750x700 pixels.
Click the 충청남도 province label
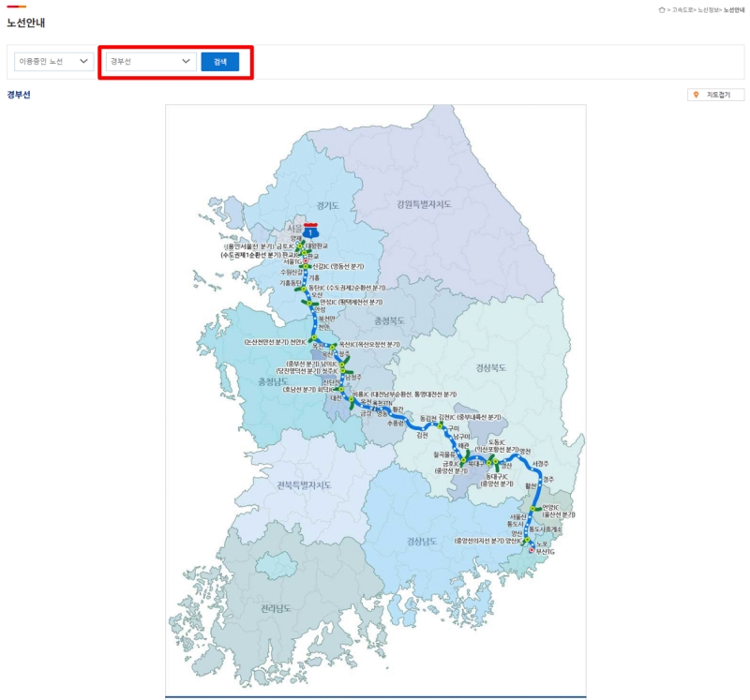(273, 381)
